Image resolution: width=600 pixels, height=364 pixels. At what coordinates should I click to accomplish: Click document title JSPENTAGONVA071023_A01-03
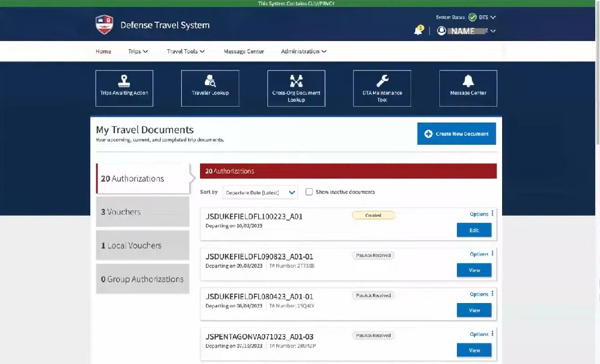click(259, 337)
